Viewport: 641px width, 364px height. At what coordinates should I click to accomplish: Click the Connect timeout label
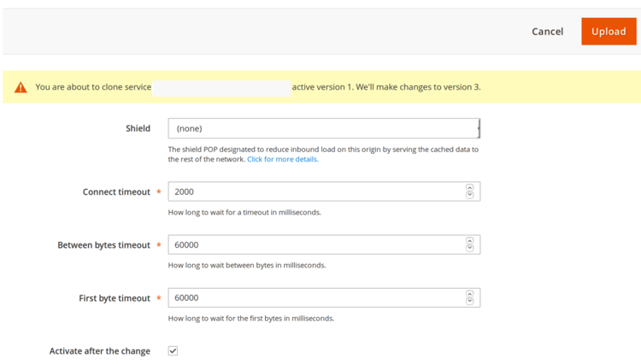[x=116, y=192]
